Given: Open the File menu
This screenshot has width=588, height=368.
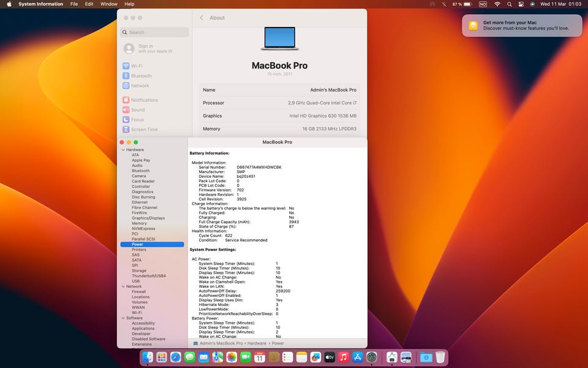Looking at the screenshot, I should 73,4.
